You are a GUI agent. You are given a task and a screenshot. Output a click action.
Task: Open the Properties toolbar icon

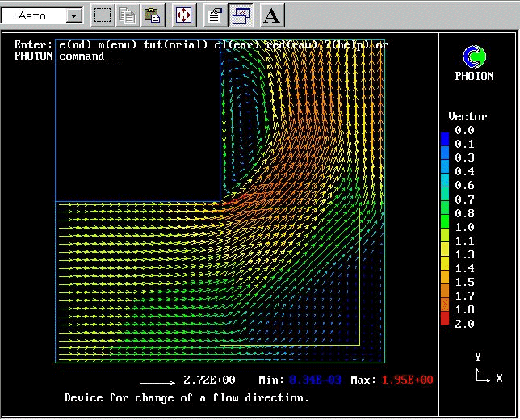pos(215,15)
